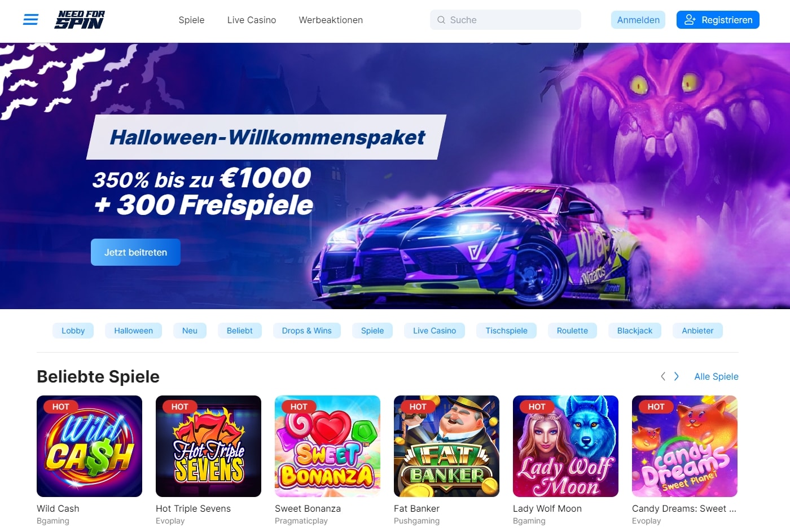Launch the Sweet Bonanza game tile
Image resolution: width=790 pixels, height=532 pixels.
pyautogui.click(x=327, y=446)
